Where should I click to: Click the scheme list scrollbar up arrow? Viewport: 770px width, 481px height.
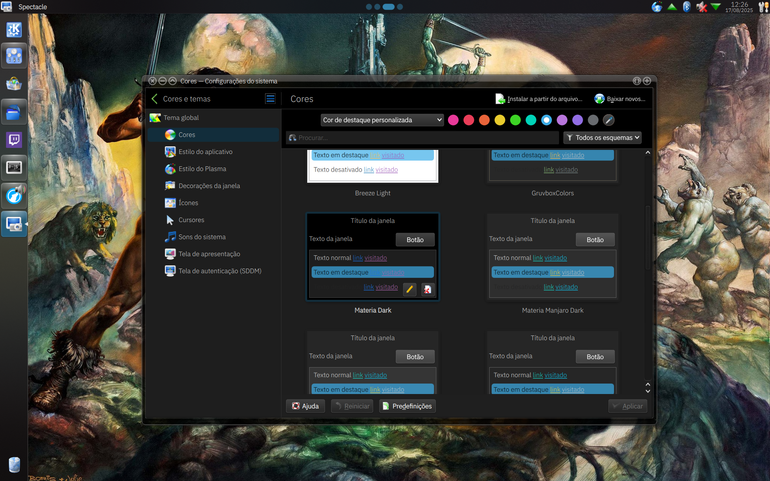pyautogui.click(x=648, y=153)
